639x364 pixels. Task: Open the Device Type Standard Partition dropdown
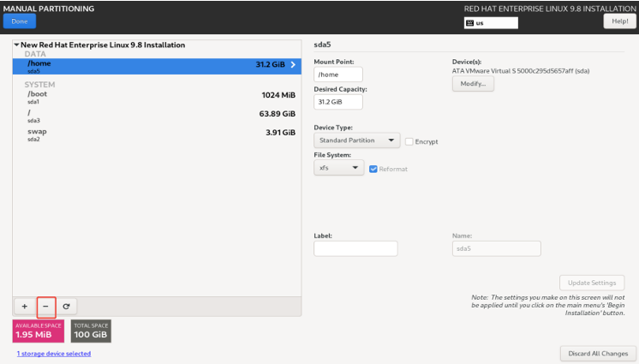tap(356, 140)
